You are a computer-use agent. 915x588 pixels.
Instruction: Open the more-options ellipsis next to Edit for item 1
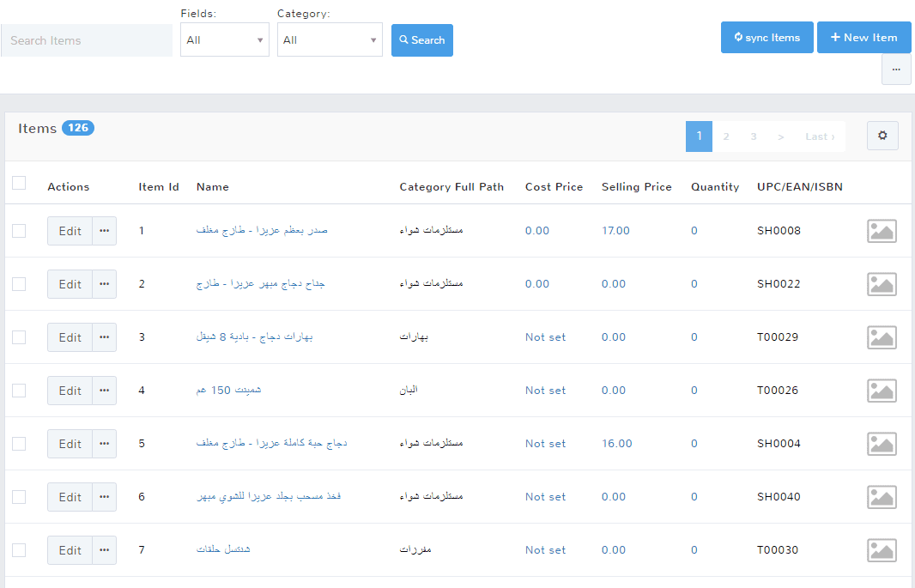click(105, 231)
